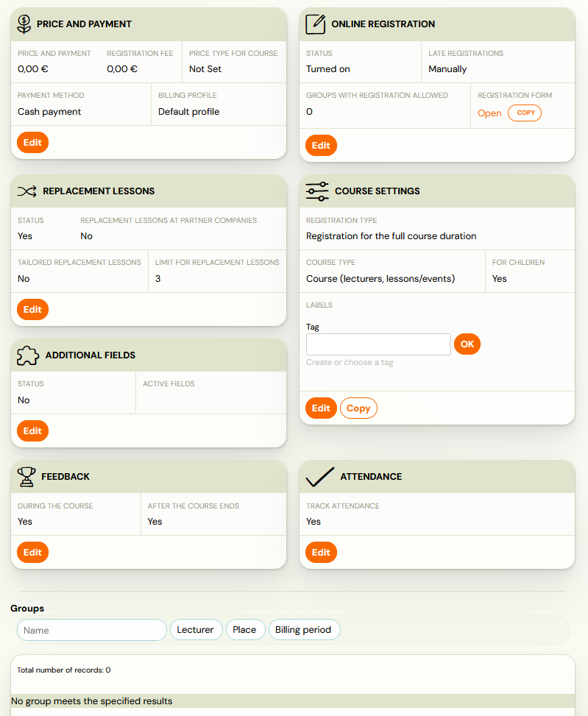The width and height of the screenshot is (588, 716).
Task: Click the Additional Fields puzzle piece icon
Action: pos(28,355)
